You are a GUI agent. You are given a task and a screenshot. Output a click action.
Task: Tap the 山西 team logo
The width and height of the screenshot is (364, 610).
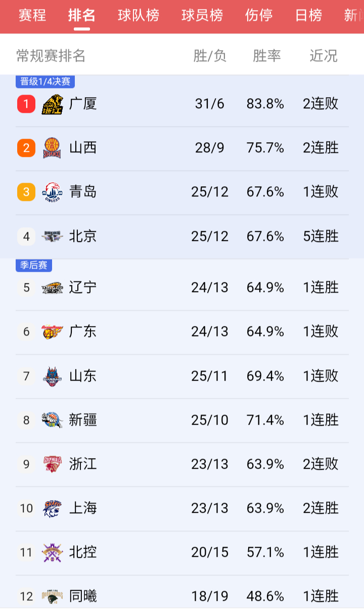pyautogui.click(x=53, y=148)
